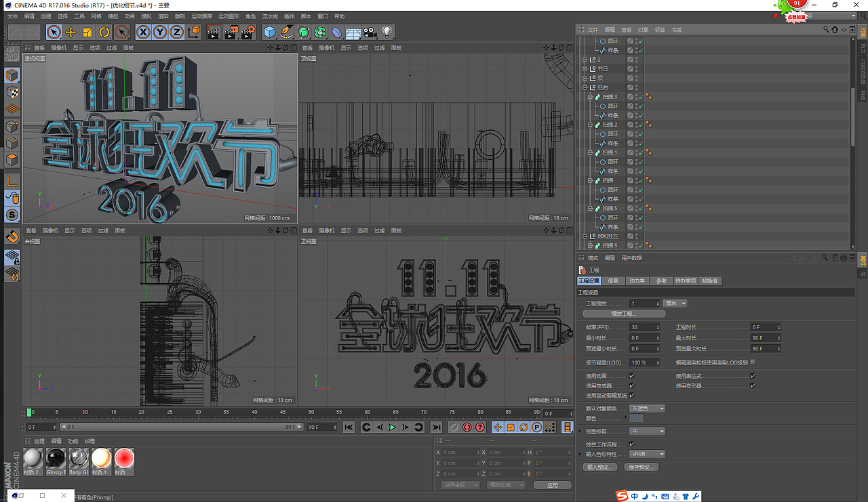The height and width of the screenshot is (502, 868).
Task: Collapse the 狂右 null object
Action: click(x=585, y=87)
